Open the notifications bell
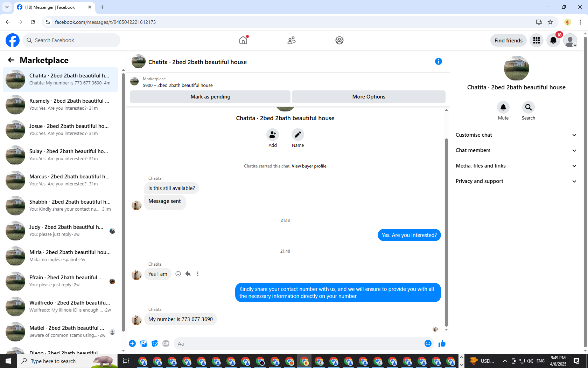 553,40
